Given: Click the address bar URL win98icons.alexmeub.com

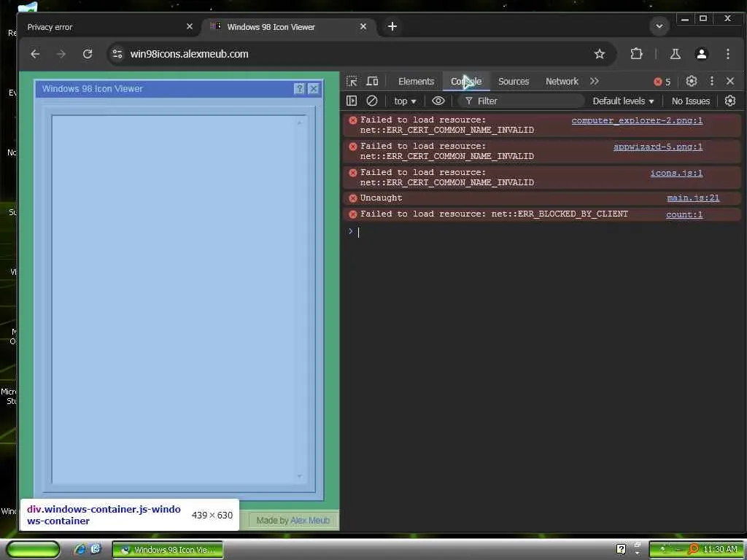Looking at the screenshot, I should click(189, 54).
